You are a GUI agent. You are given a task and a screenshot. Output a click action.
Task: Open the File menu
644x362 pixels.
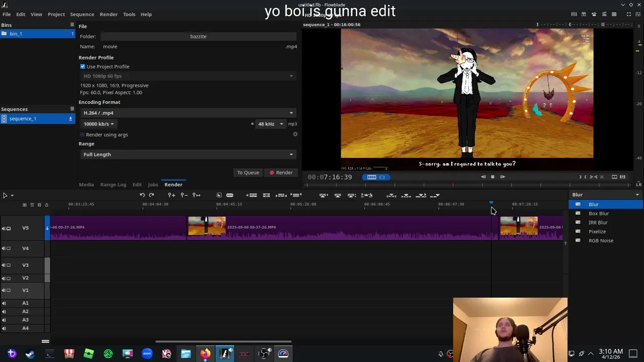coord(7,14)
